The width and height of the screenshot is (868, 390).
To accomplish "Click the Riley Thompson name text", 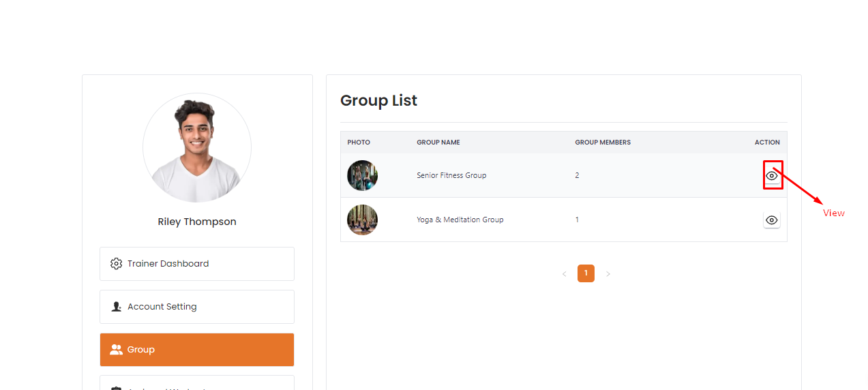I will pos(197,222).
